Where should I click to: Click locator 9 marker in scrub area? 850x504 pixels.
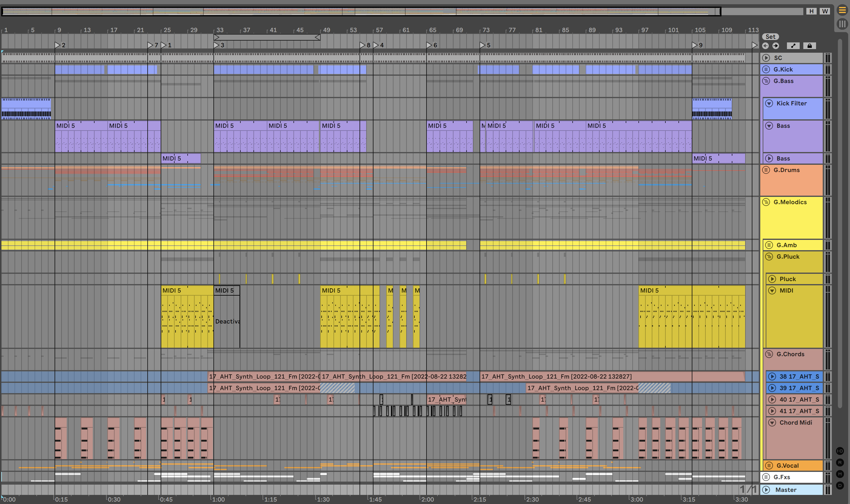[x=695, y=45]
